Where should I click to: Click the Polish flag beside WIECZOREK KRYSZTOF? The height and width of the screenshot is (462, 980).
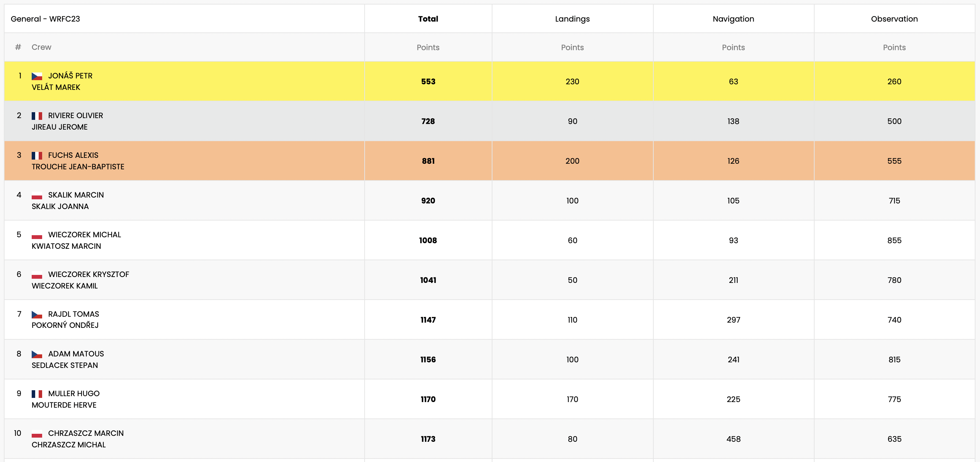pyautogui.click(x=37, y=275)
